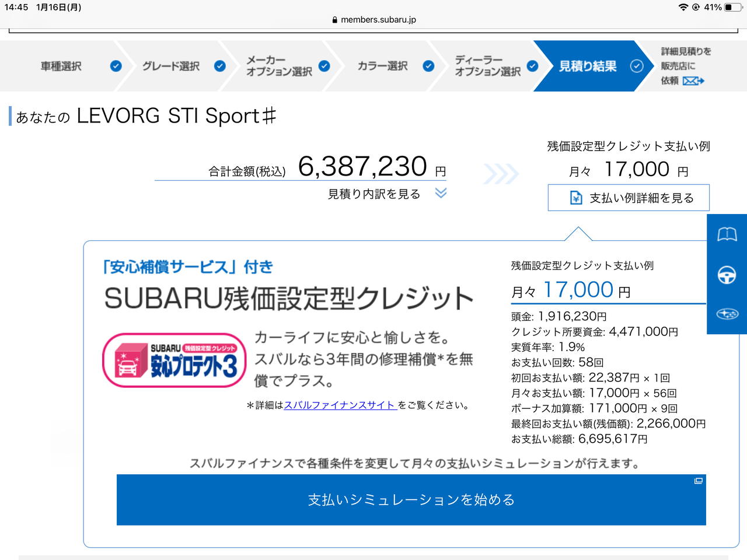Tap the battery indicator in status bar
747x560 pixels.
[x=733, y=7]
